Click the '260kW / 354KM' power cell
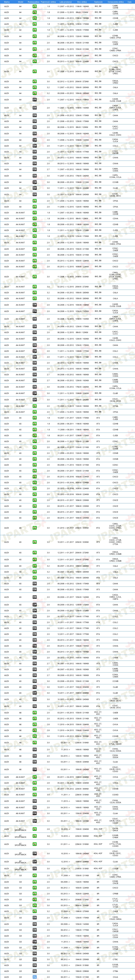The width and height of the screenshot is (135, 980). [82, 905]
